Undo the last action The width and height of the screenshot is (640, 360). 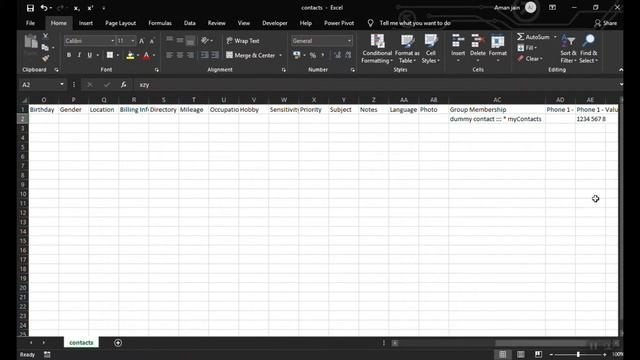(43, 8)
